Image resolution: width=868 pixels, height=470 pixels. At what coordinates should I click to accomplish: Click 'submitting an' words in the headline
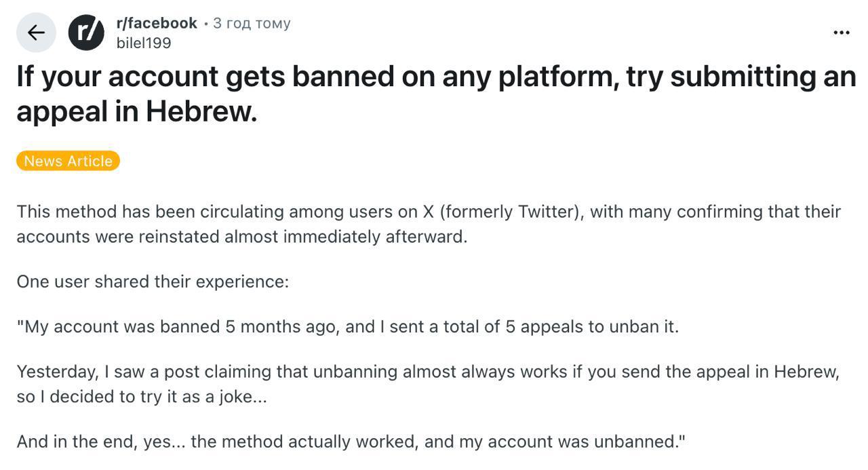coord(763,76)
